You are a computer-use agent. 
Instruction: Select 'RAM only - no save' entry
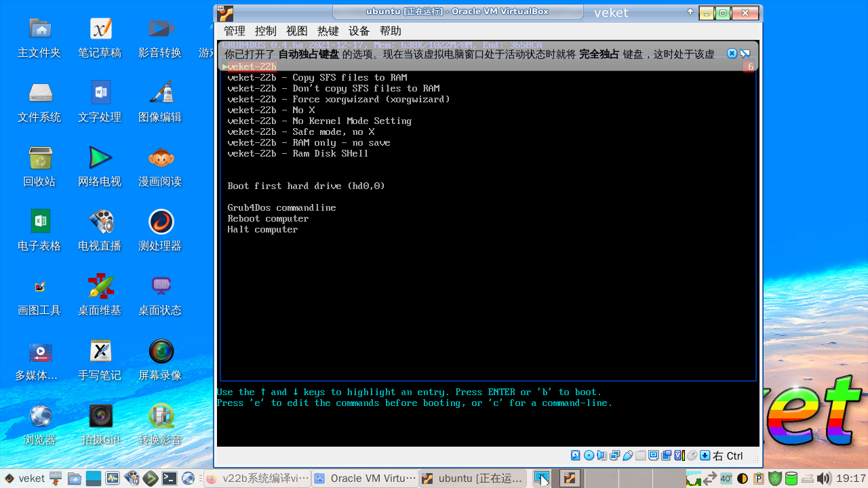tap(309, 142)
